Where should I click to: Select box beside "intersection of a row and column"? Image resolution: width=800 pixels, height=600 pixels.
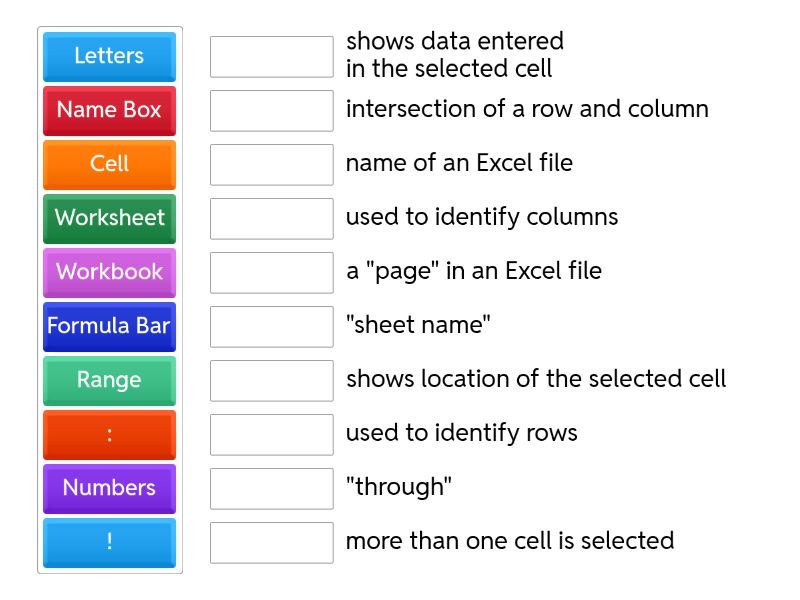271,111
